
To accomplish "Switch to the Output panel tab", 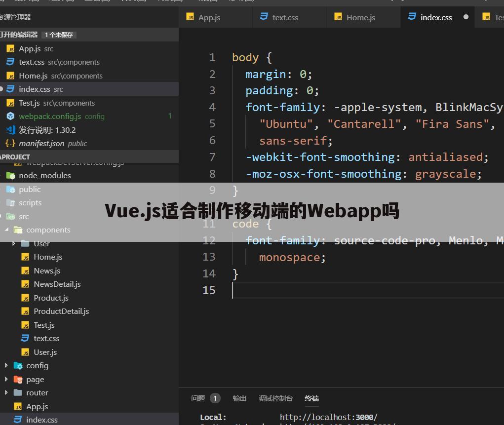I will [239, 398].
